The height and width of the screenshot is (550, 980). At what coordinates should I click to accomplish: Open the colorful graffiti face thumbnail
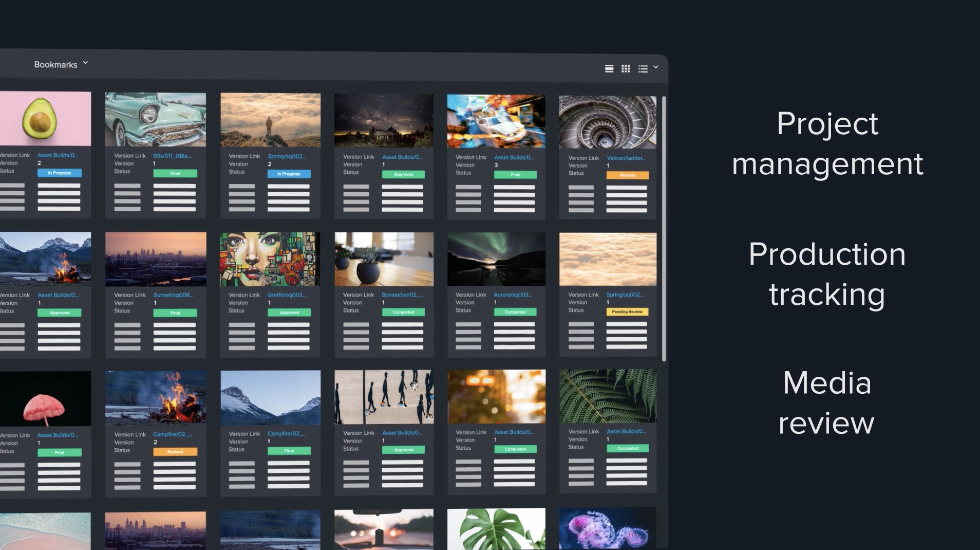point(270,259)
